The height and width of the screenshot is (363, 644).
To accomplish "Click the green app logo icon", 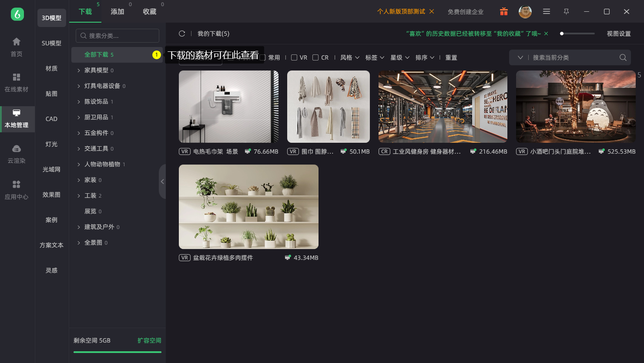I will click(x=17, y=14).
